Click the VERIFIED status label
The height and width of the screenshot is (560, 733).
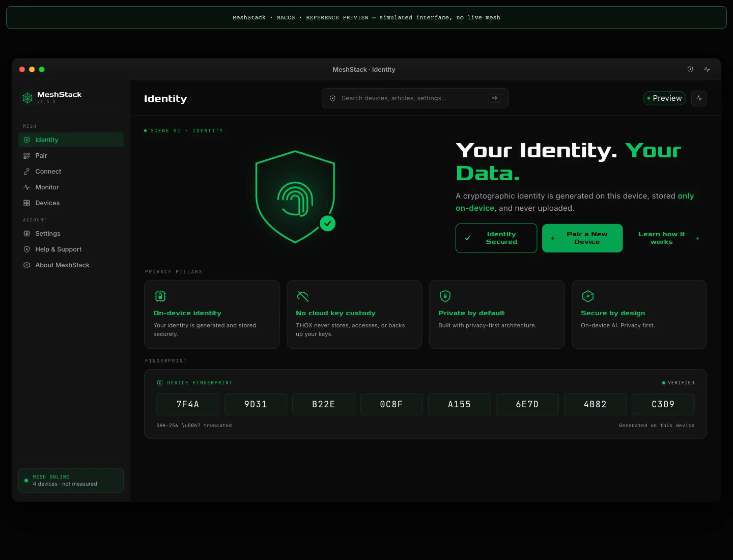pos(678,383)
